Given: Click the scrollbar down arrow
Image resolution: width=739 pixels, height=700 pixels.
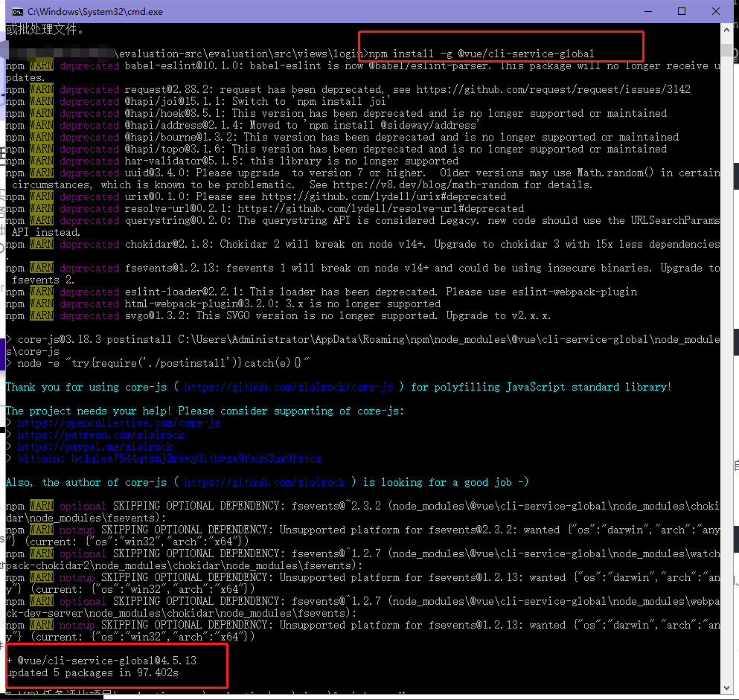Looking at the screenshot, I should (x=726, y=688).
